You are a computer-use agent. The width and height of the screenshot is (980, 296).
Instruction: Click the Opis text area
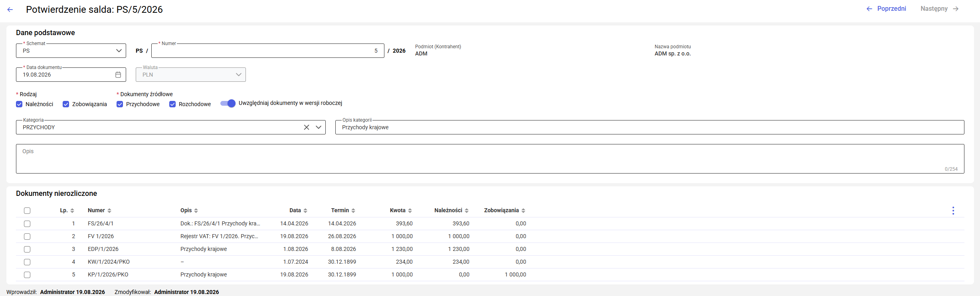(x=490, y=159)
